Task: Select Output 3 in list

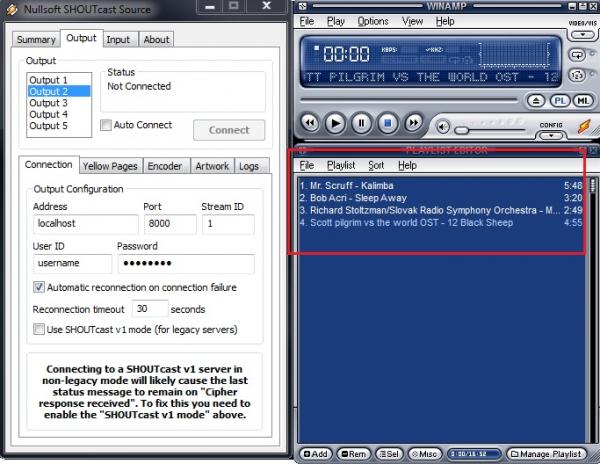Action: coord(59,103)
